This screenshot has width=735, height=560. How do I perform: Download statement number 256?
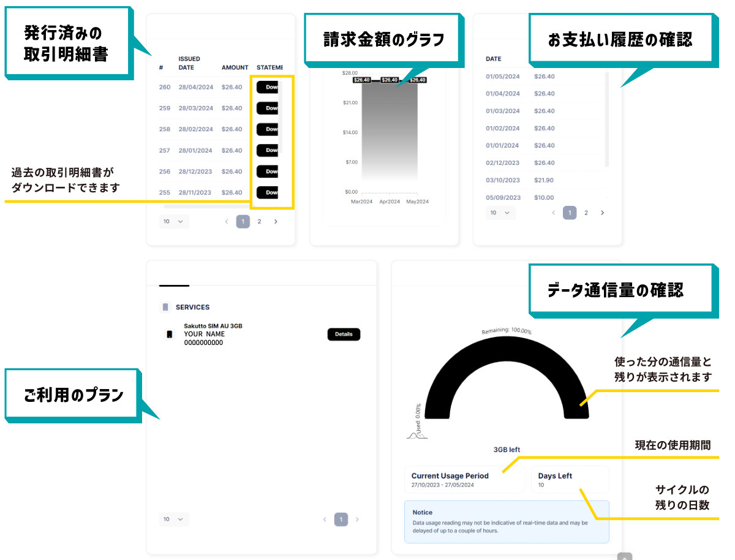point(268,171)
